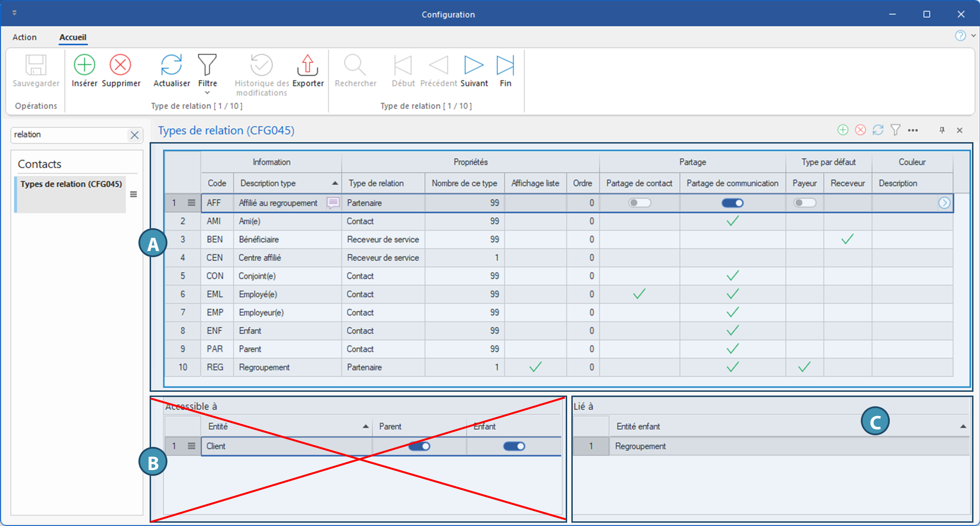Sort by Description type column header
The image size is (980, 526).
coord(268,183)
